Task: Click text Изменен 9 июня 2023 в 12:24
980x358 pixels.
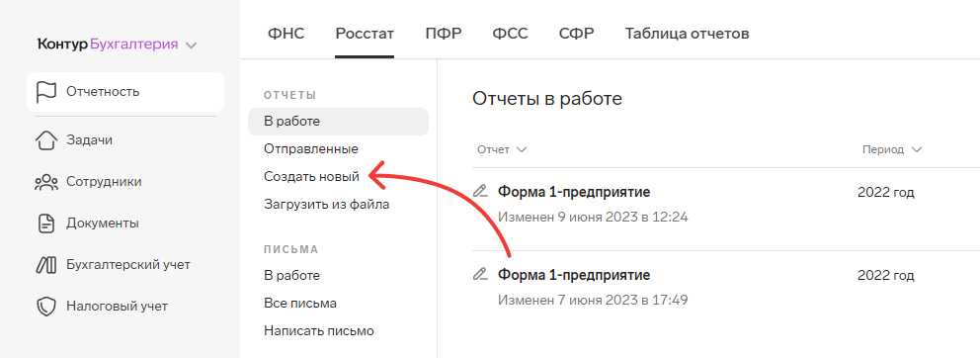Action: pyautogui.click(x=593, y=218)
